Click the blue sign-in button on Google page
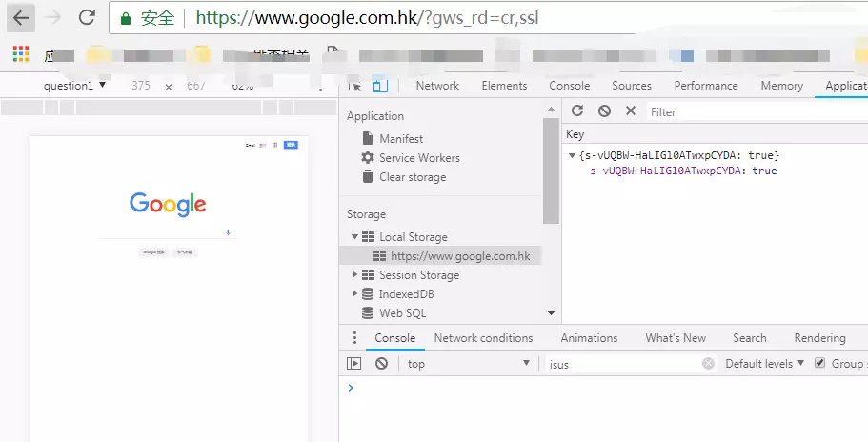This screenshot has height=442, width=868. click(x=291, y=145)
